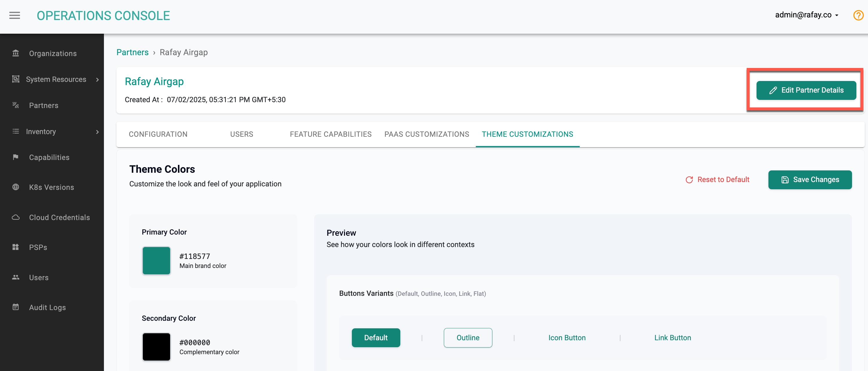The height and width of the screenshot is (371, 868).
Task: Click the Icon Button preview
Action: point(567,338)
